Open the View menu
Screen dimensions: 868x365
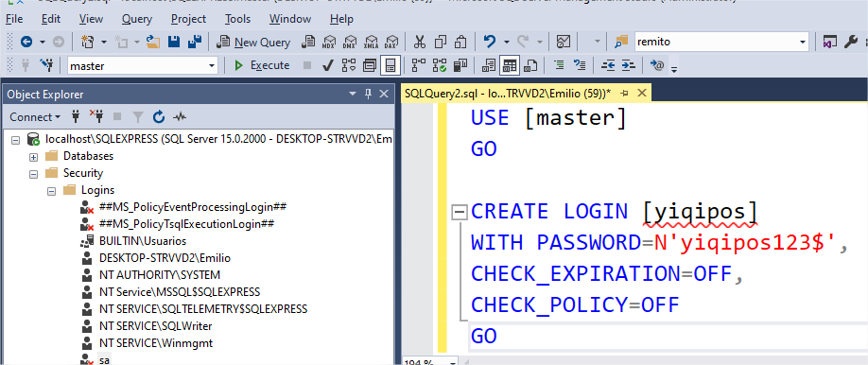click(91, 19)
